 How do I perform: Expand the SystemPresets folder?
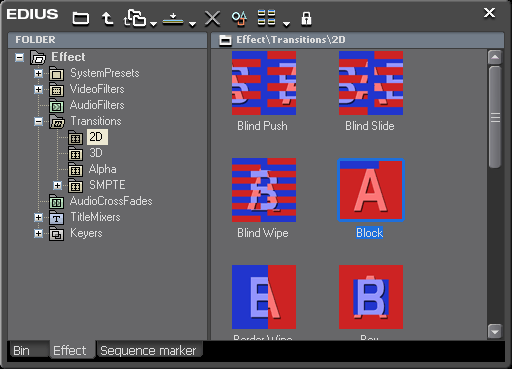tap(39, 73)
